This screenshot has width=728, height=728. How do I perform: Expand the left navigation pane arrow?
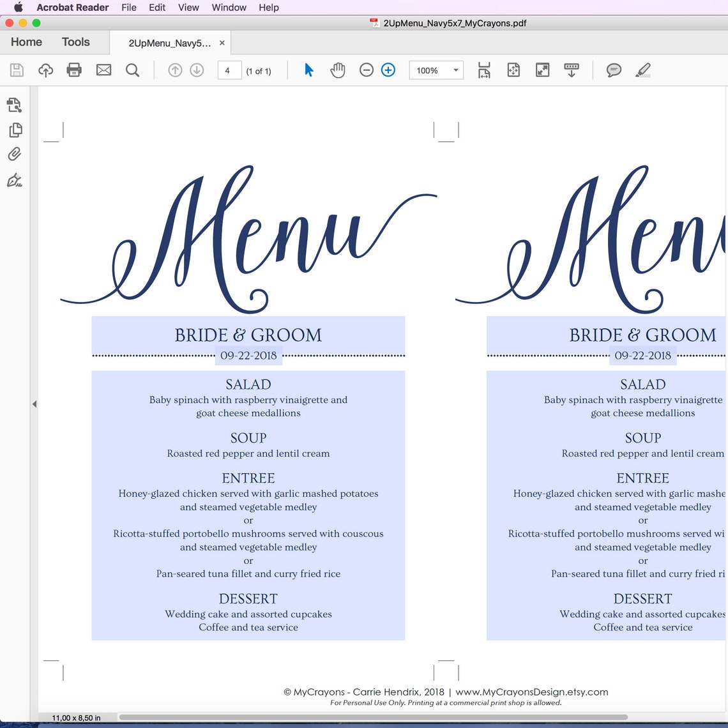(34, 404)
